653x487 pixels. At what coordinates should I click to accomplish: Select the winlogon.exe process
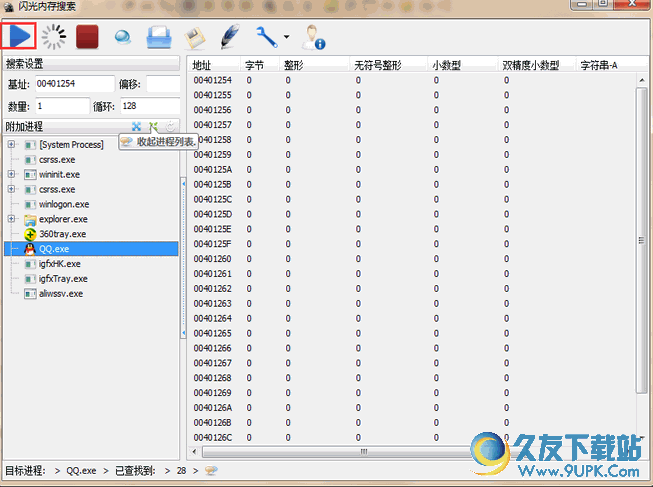[64, 204]
